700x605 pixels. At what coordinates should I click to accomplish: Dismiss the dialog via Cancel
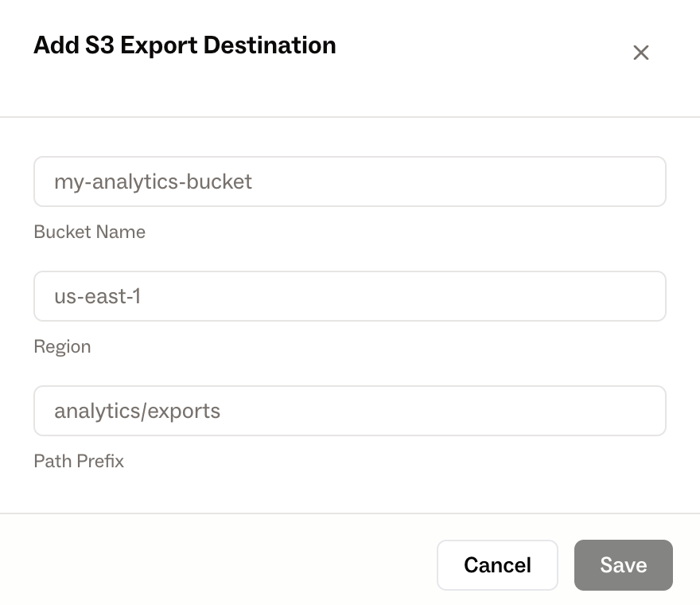tap(497, 565)
